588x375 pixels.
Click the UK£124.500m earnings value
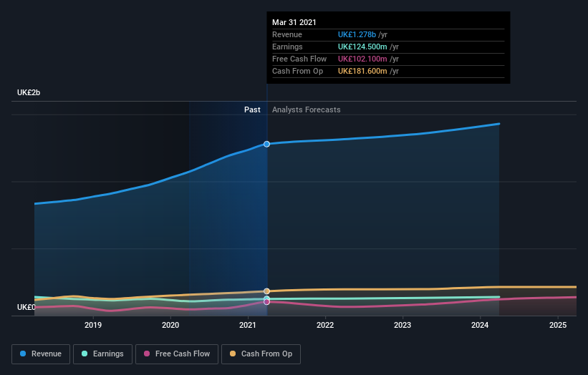click(x=362, y=47)
